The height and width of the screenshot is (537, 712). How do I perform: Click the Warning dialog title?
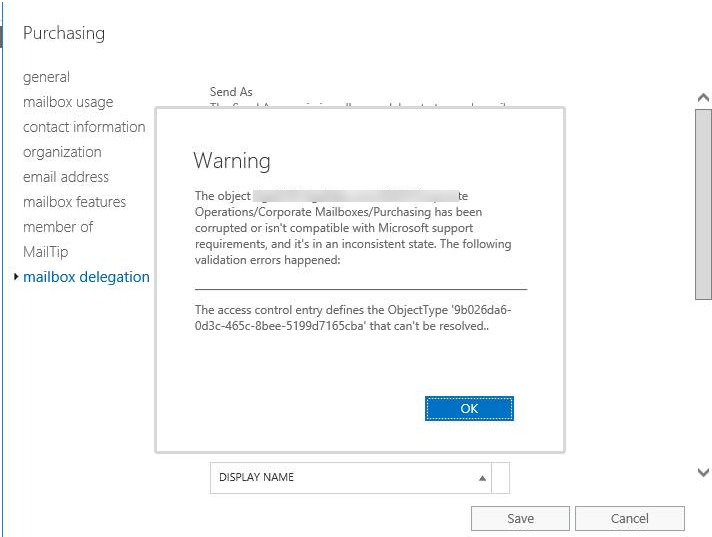(232, 161)
